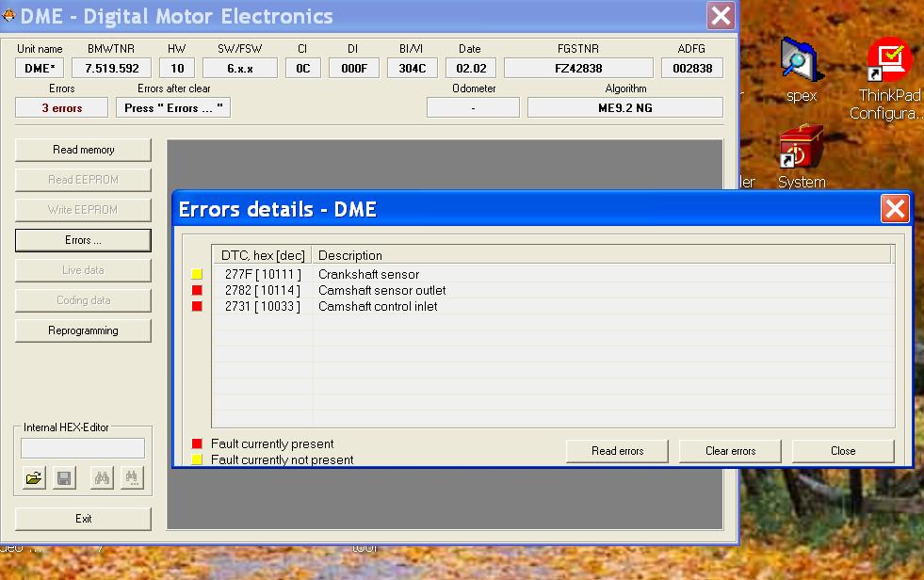
Task: Click the Odometer value field
Action: [473, 107]
